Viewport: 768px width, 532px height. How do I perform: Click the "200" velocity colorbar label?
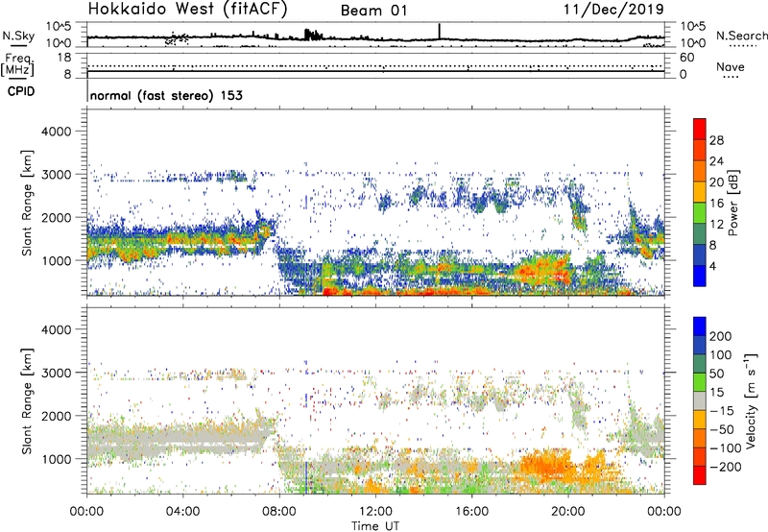point(721,336)
